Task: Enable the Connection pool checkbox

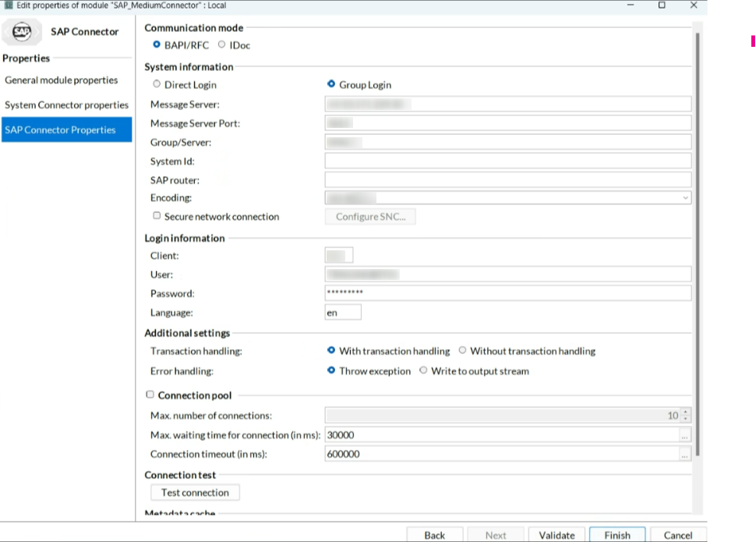Action: [150, 395]
